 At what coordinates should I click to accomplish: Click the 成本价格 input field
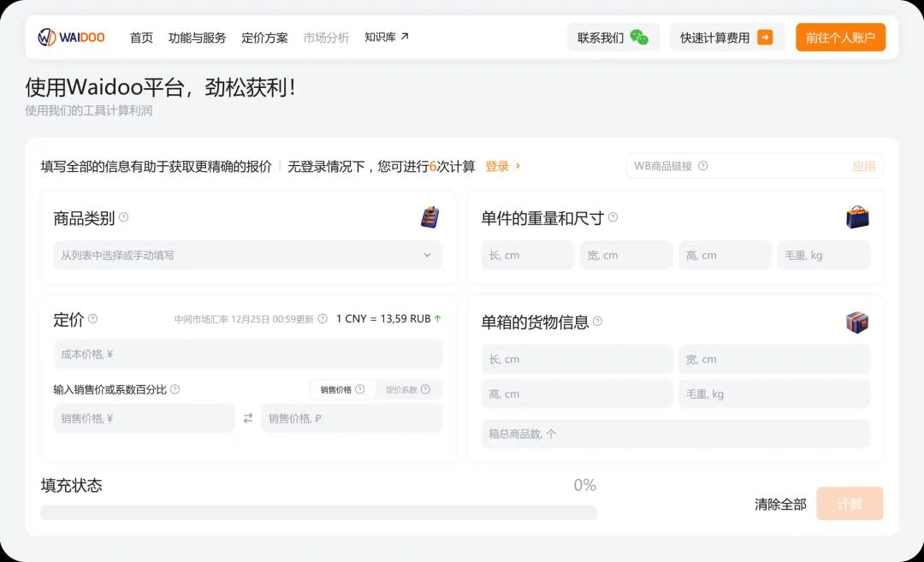[247, 354]
